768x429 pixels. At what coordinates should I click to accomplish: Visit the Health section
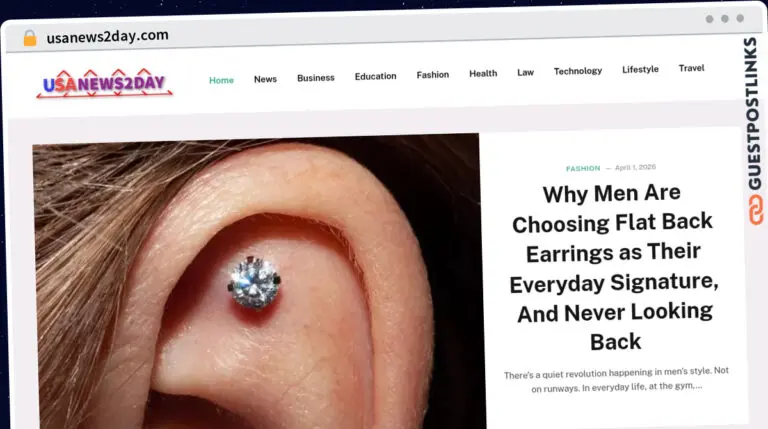pos(483,73)
